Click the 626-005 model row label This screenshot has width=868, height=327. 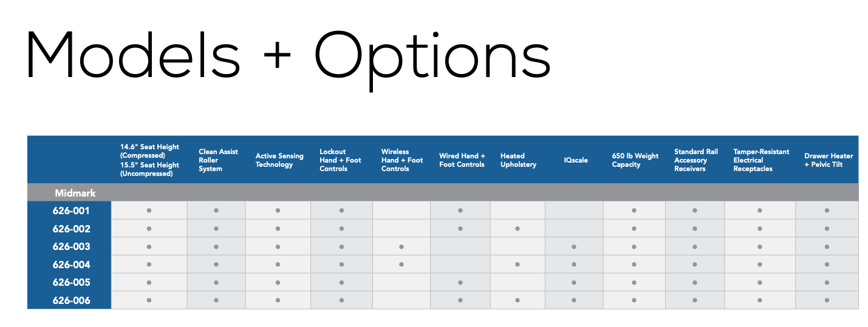tap(71, 283)
